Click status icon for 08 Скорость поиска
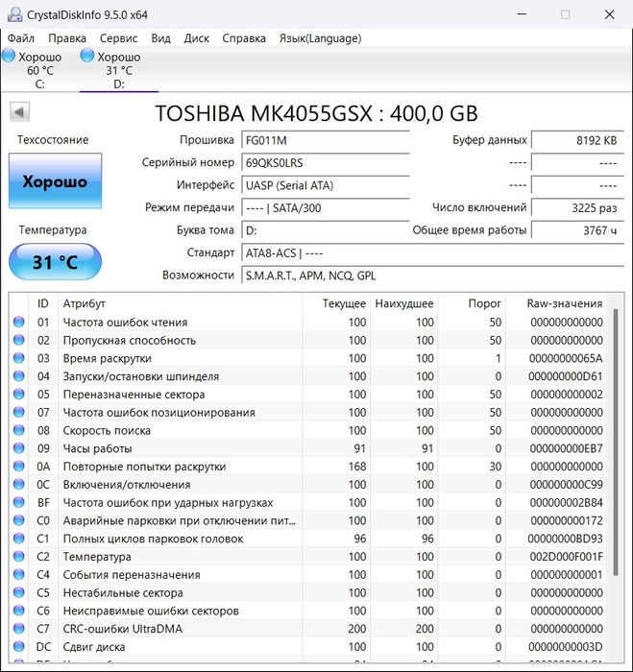 click(x=19, y=430)
